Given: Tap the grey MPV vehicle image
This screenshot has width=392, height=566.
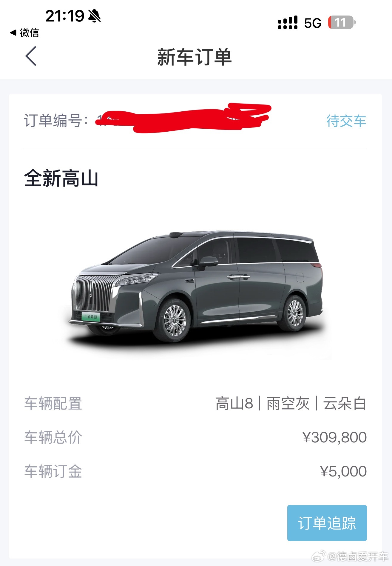Looking at the screenshot, I should [x=196, y=287].
